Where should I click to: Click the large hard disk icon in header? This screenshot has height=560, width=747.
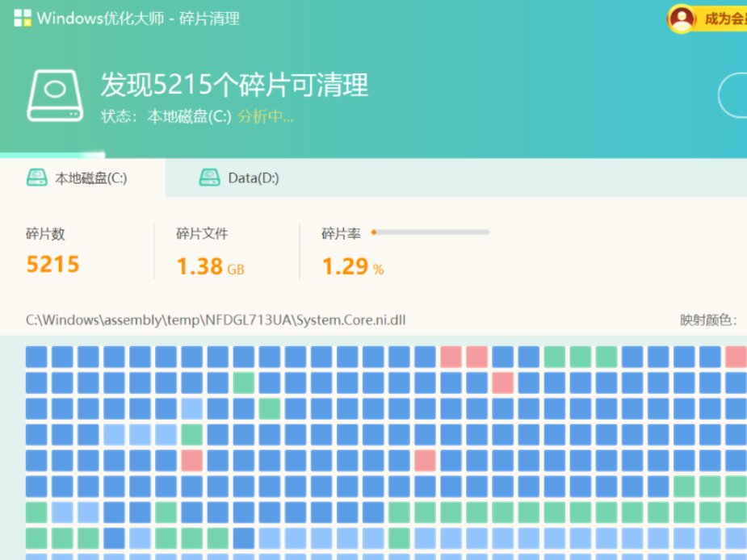(x=55, y=96)
